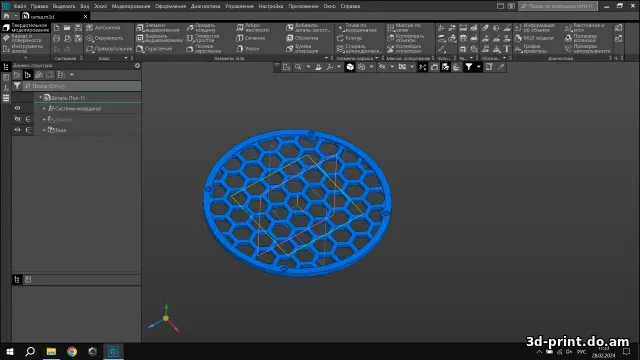Click Ребро жесткости rib tool
The width and height of the screenshot is (640, 360).
[x=252, y=28]
